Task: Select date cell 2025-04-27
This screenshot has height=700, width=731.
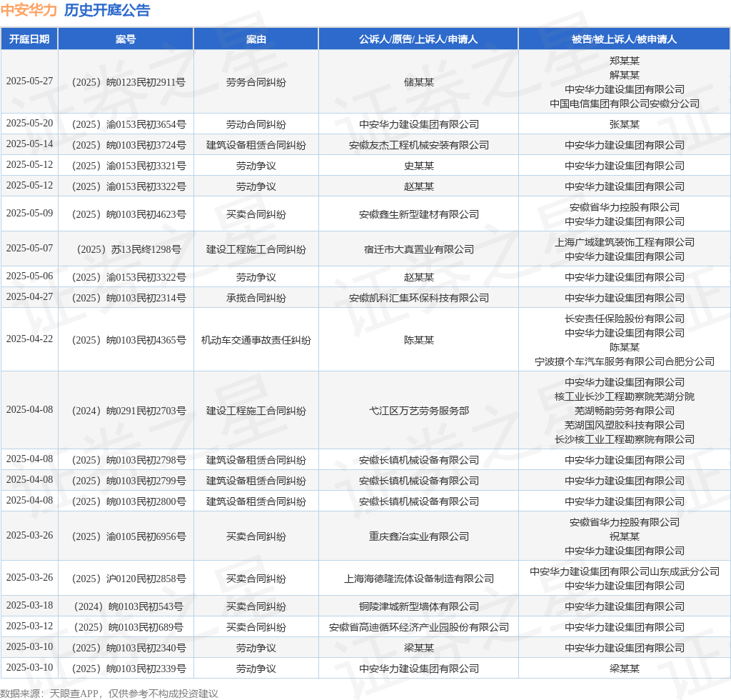Action: pyautogui.click(x=29, y=296)
